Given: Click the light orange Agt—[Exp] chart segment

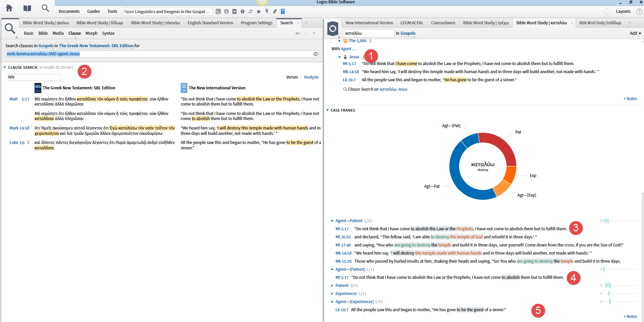Looking at the screenshot, I should [501, 188].
